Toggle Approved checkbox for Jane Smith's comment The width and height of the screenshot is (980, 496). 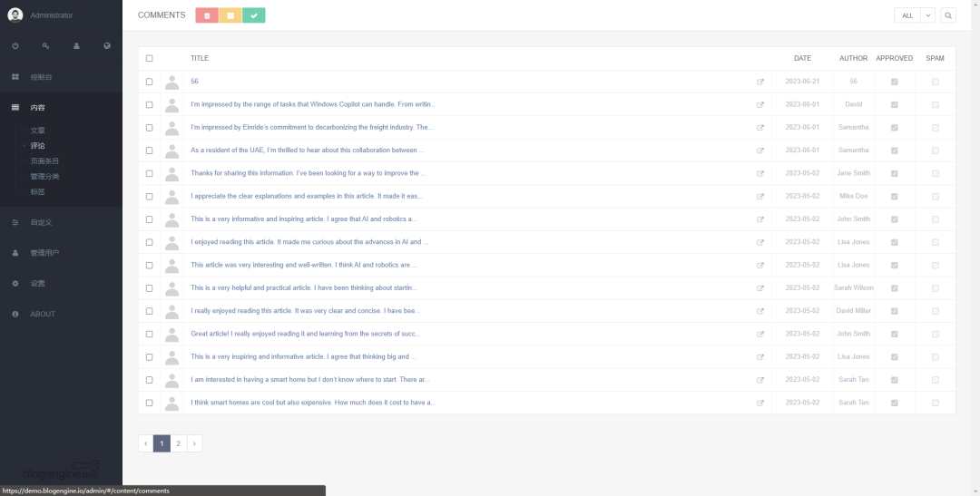[895, 173]
